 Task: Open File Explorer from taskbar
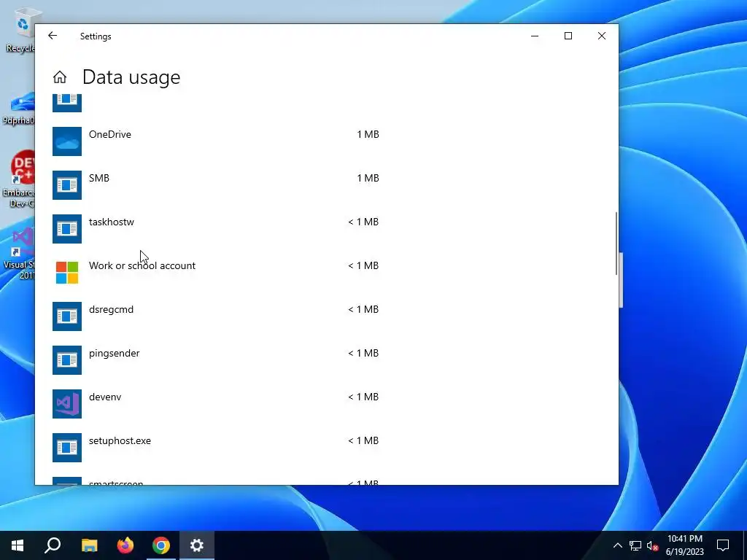89,545
